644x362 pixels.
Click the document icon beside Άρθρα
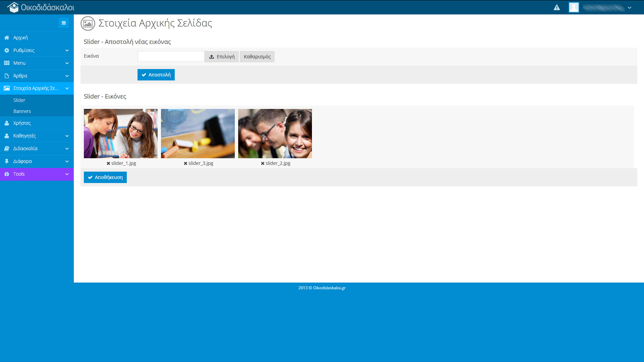tap(7, 76)
